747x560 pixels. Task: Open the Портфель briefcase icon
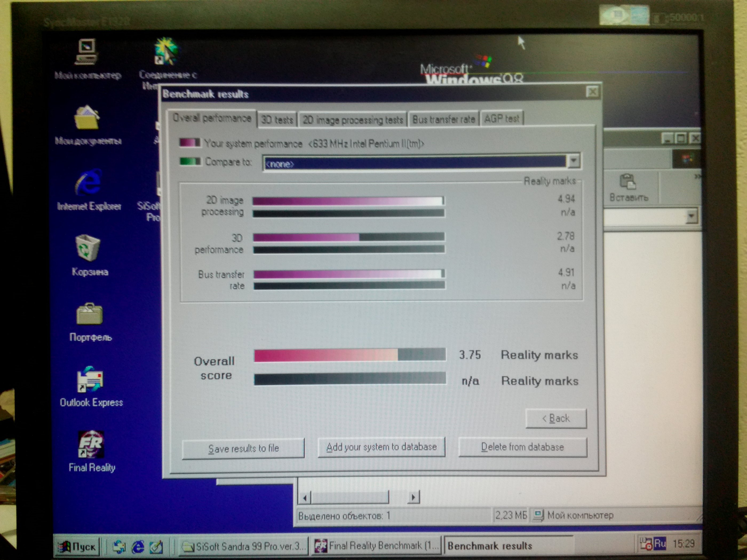pyautogui.click(x=89, y=315)
